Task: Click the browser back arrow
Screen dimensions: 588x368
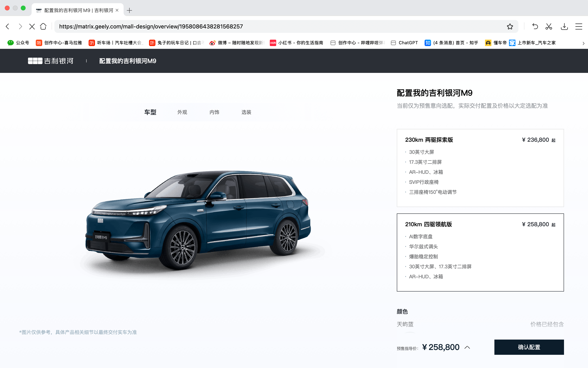Action: 8,27
